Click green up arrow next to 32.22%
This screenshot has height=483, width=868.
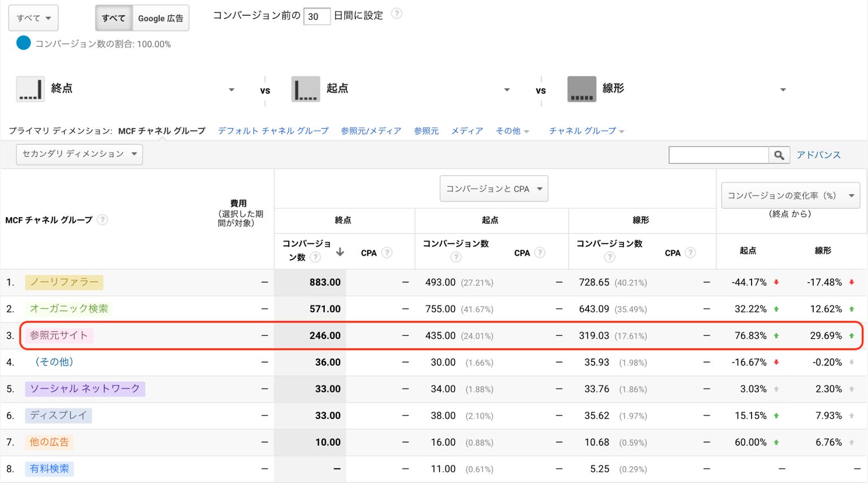coord(776,309)
